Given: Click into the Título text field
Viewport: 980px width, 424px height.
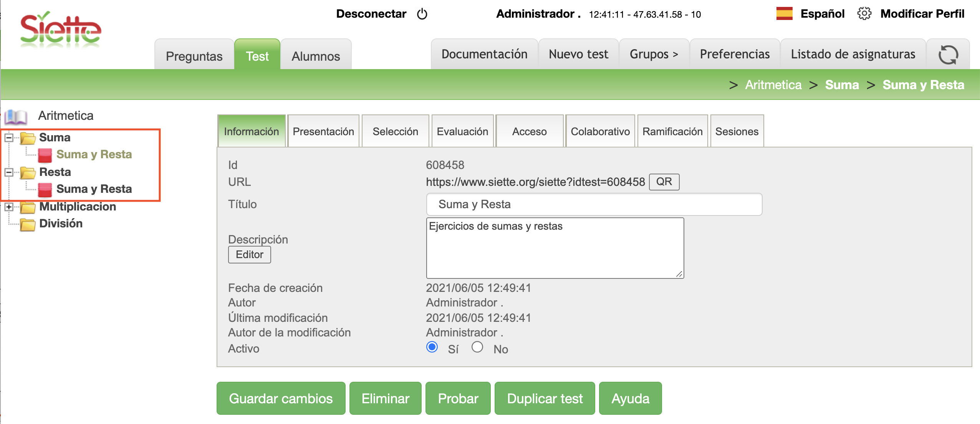Looking at the screenshot, I should [594, 204].
